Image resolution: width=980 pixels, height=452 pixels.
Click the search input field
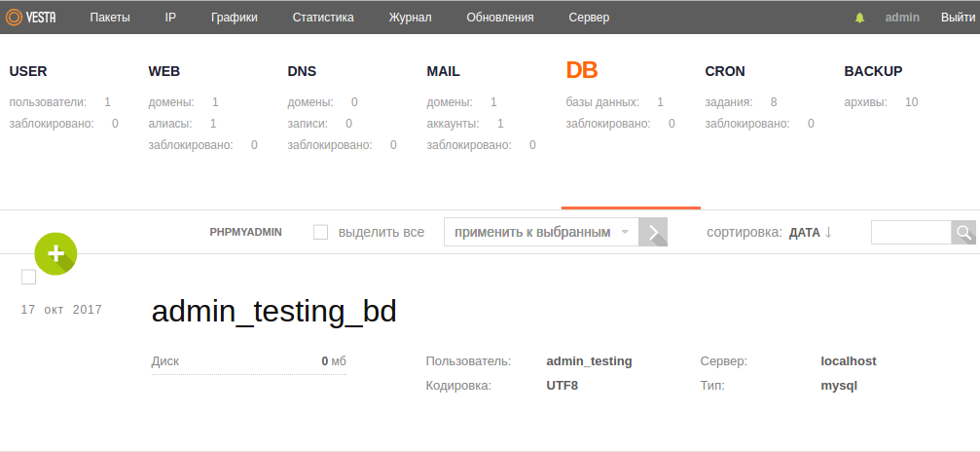click(x=910, y=232)
